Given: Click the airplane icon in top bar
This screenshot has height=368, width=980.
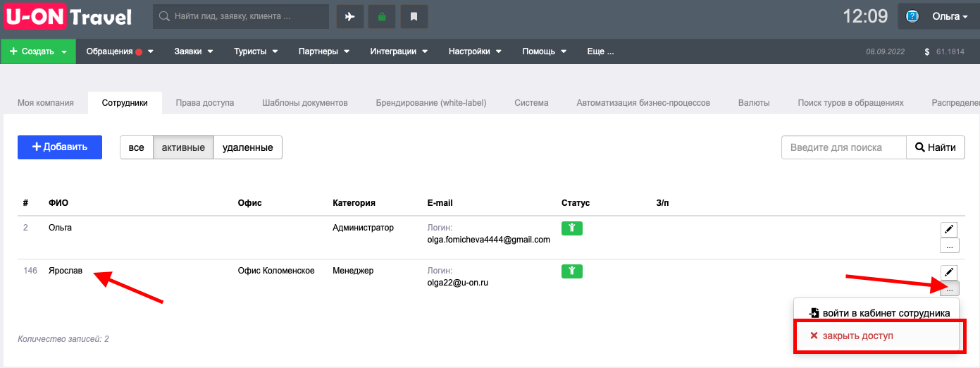Looking at the screenshot, I should (x=349, y=16).
